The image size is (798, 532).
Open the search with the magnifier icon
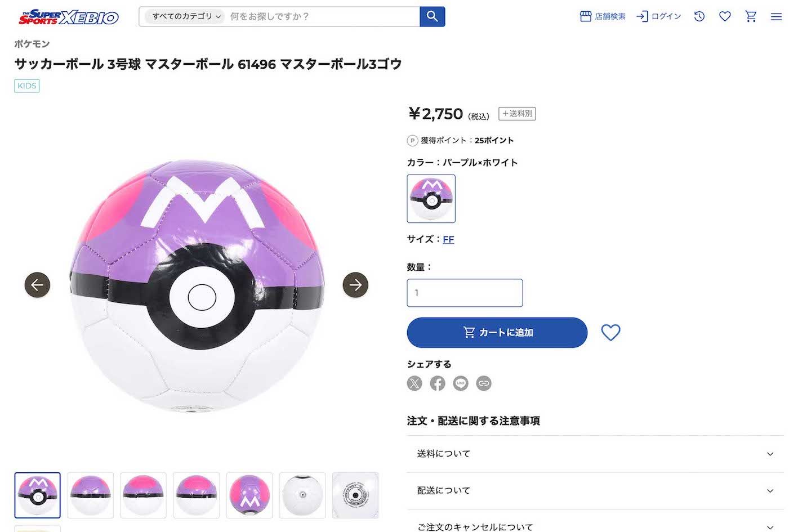coord(431,17)
